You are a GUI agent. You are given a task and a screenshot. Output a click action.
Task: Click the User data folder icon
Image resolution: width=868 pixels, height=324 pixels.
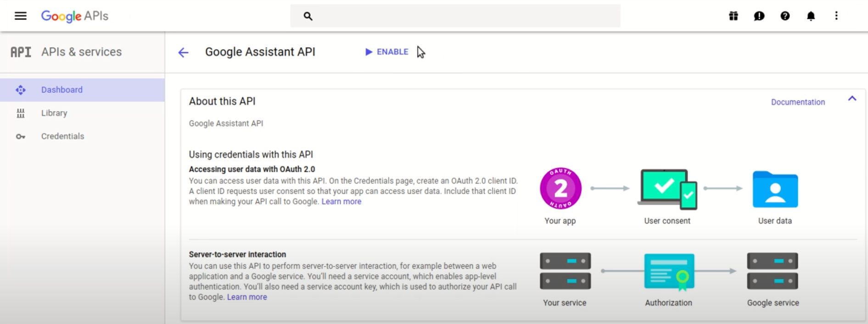[775, 189]
